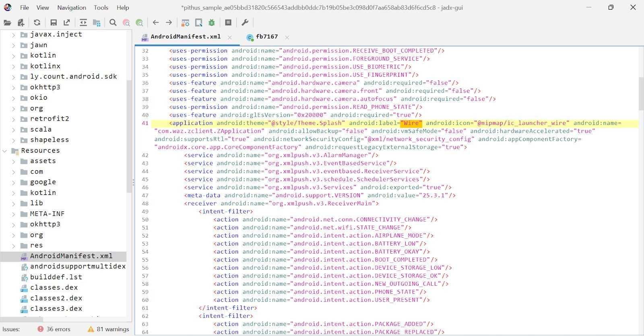Image resolution: width=644 pixels, height=336 pixels.
Task: Select the google resource folder
Action: (43, 182)
